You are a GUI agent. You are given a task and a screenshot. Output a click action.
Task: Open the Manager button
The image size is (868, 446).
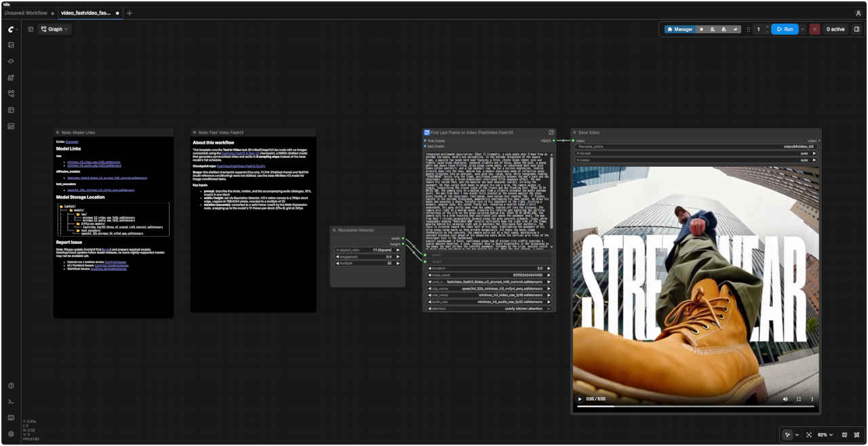point(679,29)
